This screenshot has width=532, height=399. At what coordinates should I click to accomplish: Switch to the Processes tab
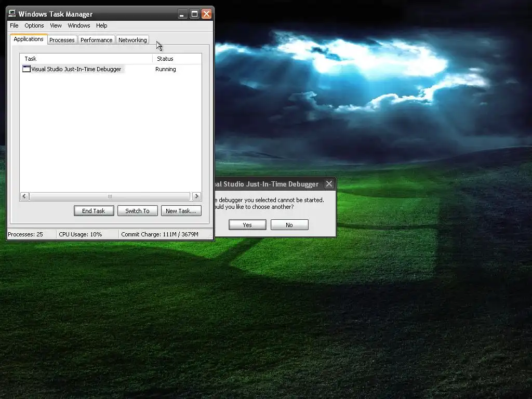(62, 40)
